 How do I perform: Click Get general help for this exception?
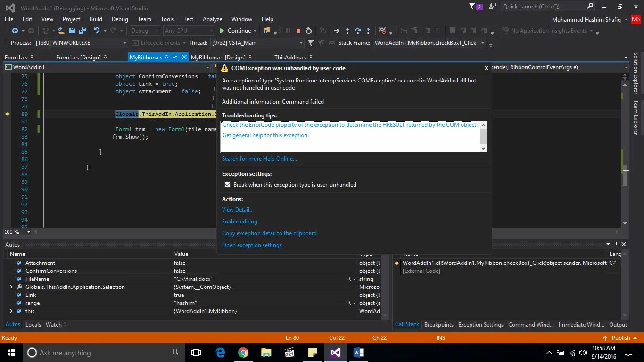[x=265, y=135]
